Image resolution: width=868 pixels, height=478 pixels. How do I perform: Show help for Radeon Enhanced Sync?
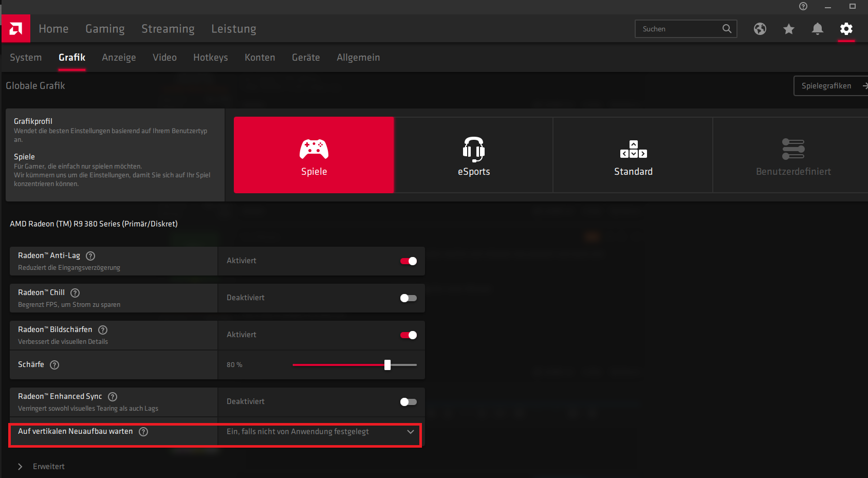[x=113, y=397]
